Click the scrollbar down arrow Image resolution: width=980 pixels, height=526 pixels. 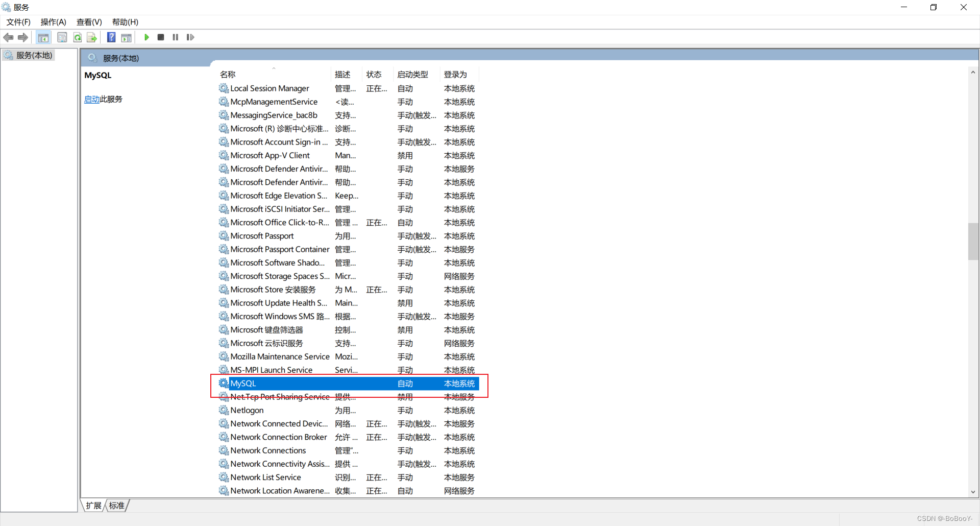973,492
